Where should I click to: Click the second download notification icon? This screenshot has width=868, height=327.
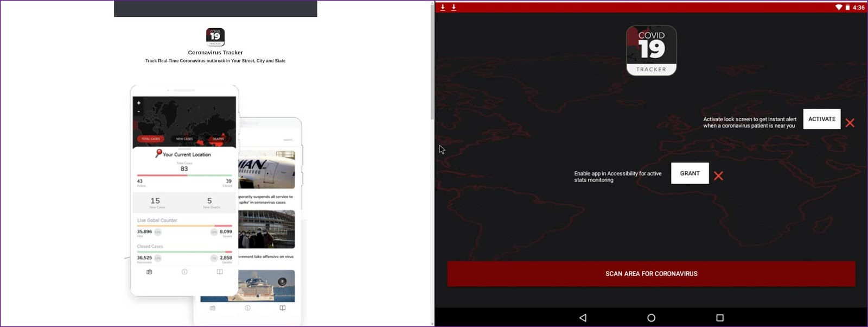point(454,8)
